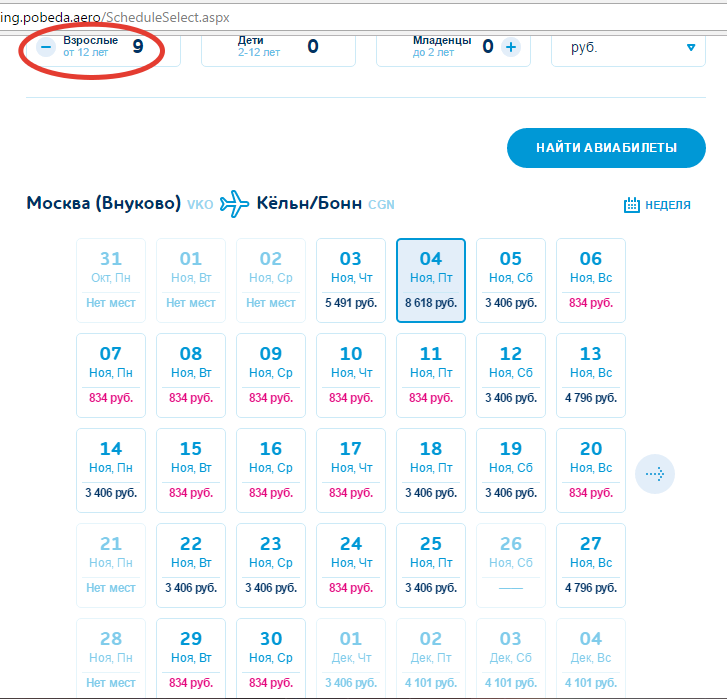Choose 05 Ноя, Сб date cell
The height and width of the screenshot is (699, 727).
(x=511, y=280)
